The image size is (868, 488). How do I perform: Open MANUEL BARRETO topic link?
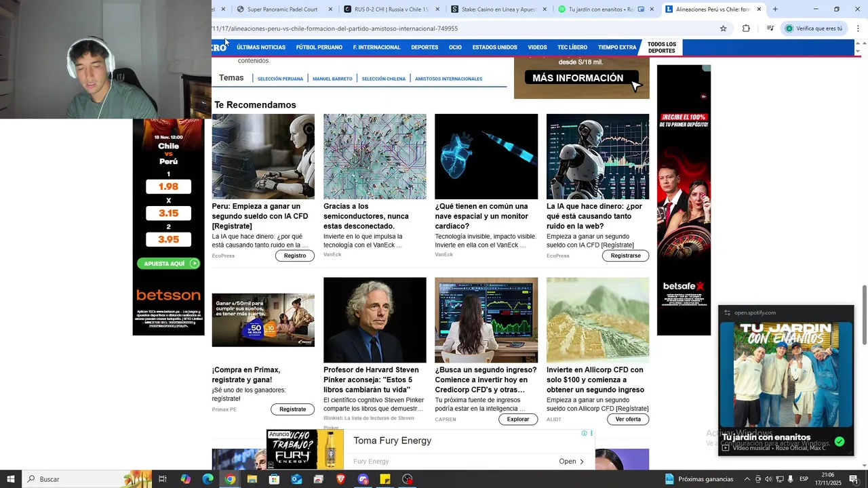click(x=332, y=79)
